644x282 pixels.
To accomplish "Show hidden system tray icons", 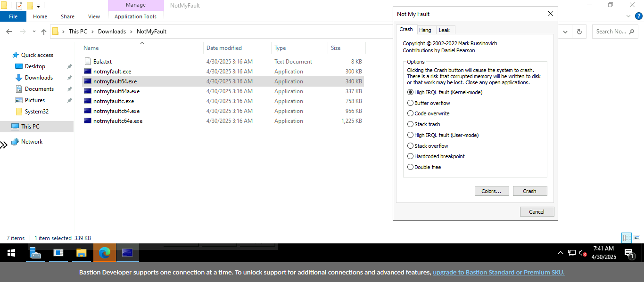I will (x=560, y=253).
